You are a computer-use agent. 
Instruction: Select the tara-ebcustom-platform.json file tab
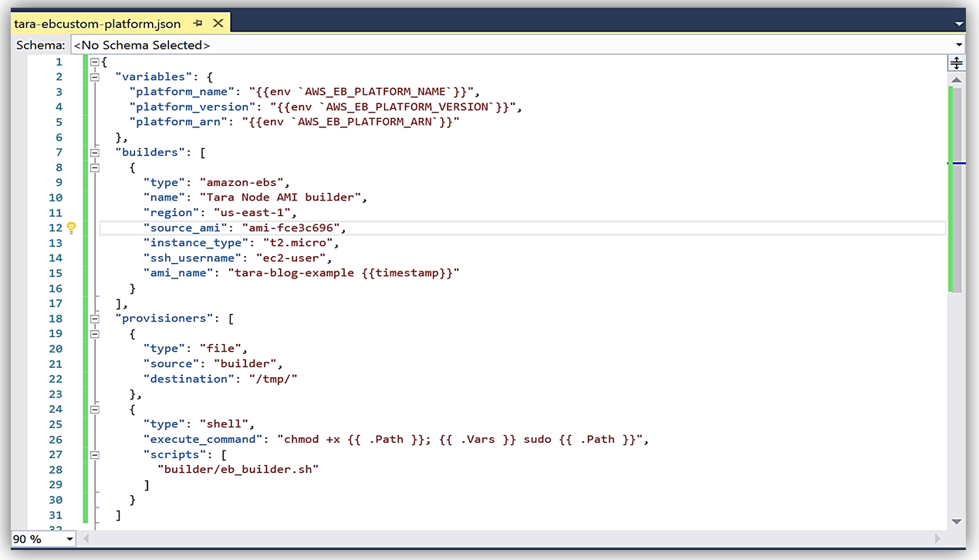97,23
